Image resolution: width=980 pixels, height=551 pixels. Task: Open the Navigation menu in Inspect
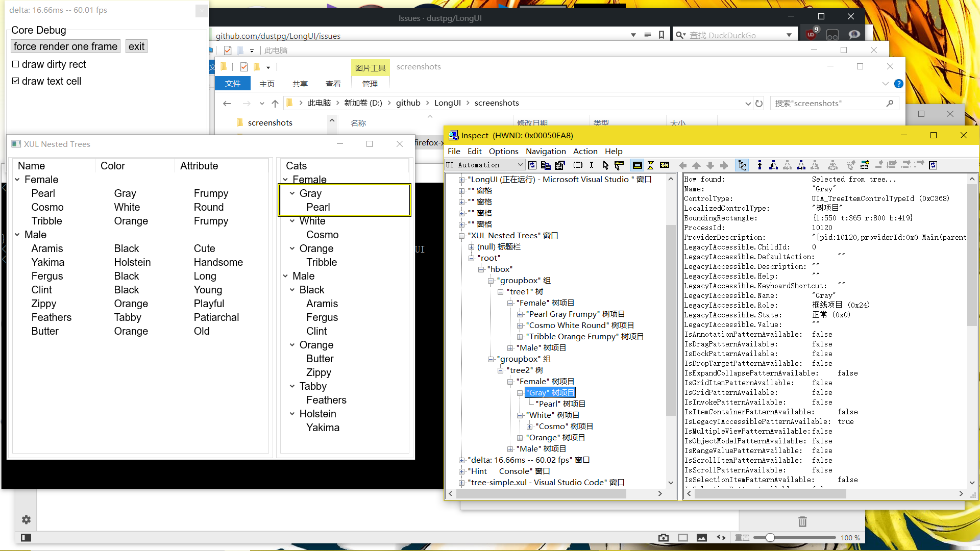click(545, 151)
